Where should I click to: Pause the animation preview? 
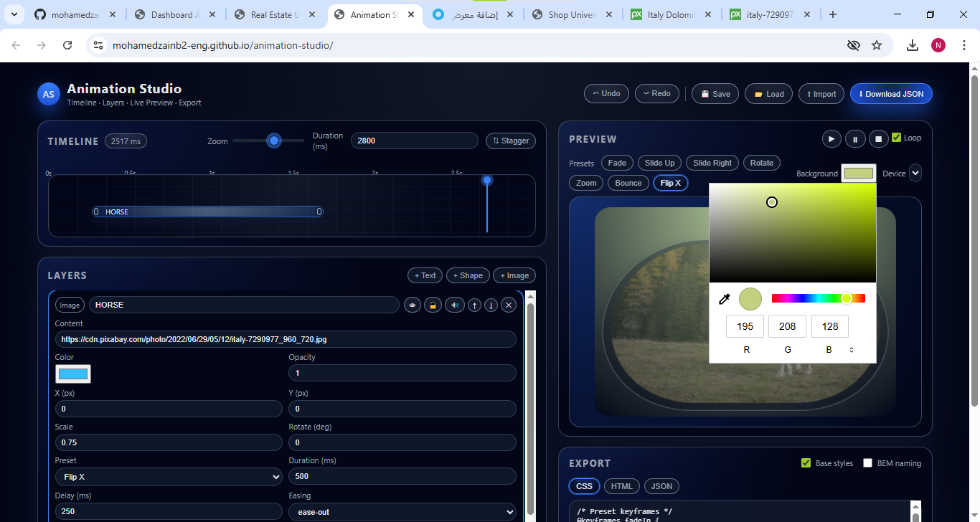pyautogui.click(x=855, y=139)
